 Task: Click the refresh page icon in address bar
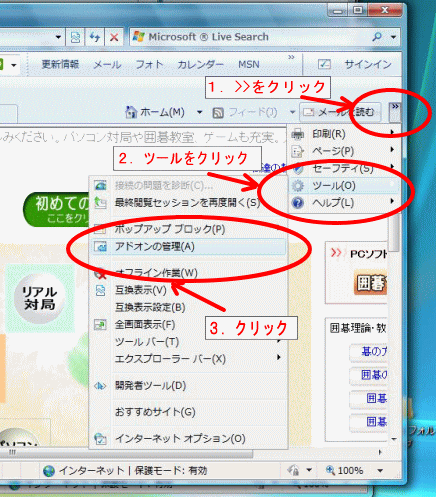coord(95,37)
